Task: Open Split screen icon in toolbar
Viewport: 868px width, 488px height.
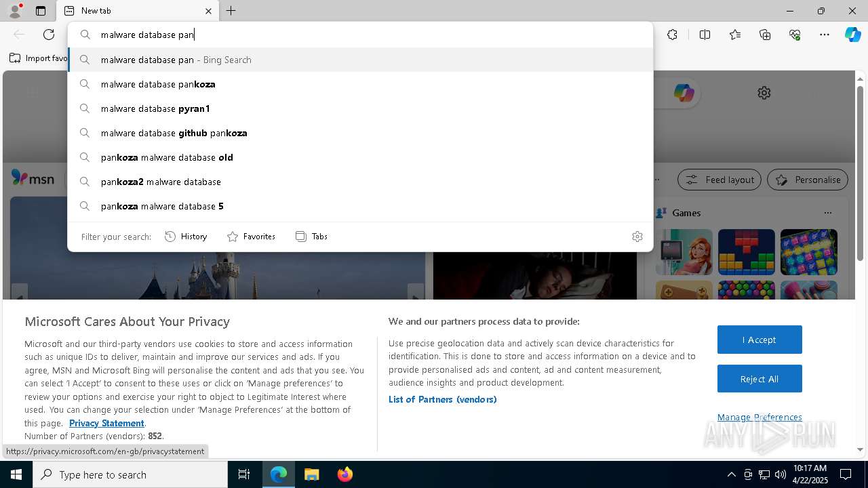Action: coord(705,35)
